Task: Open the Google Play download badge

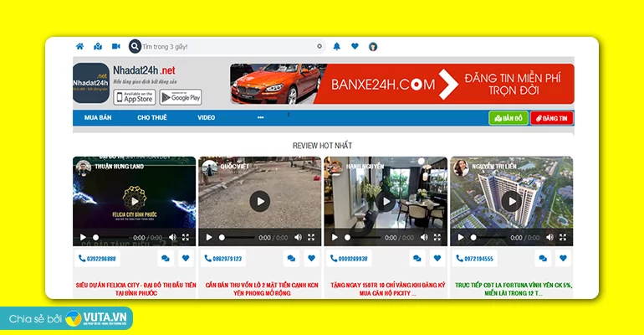Action: (x=181, y=97)
